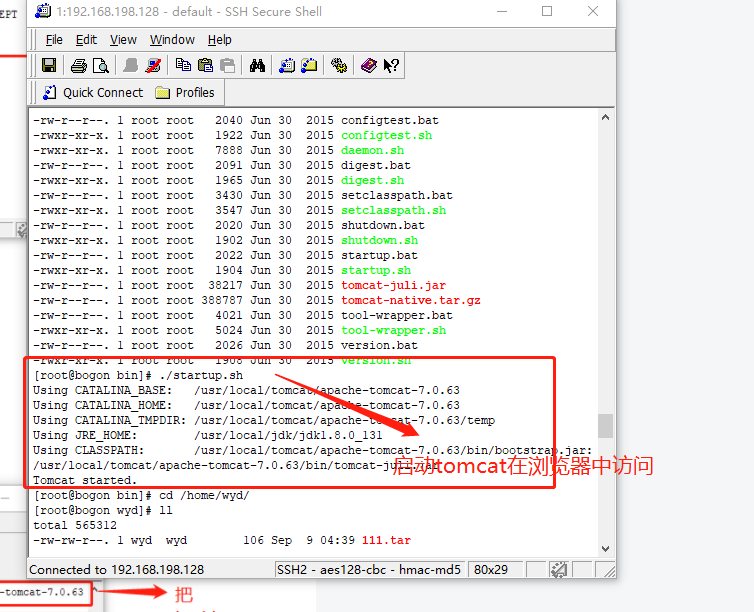Screen dimensions: 754x612
Task: Click the Print icon in toolbar
Action: [x=79, y=65]
